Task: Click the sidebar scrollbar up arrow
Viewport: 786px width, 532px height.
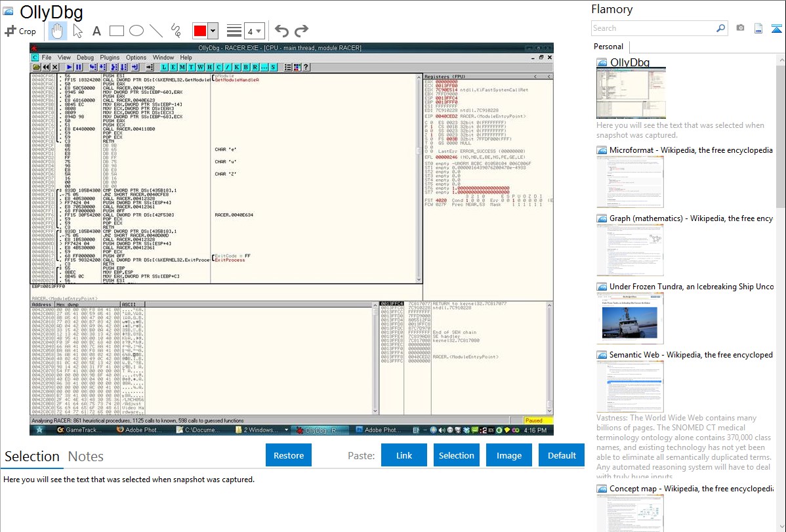Action: click(781, 60)
